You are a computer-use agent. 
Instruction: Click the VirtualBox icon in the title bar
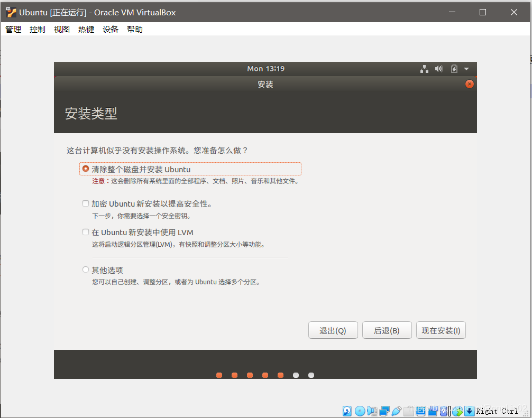11,12
